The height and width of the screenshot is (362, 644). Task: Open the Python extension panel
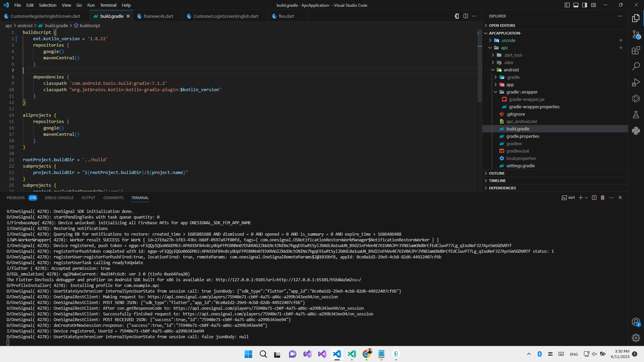click(x=636, y=131)
